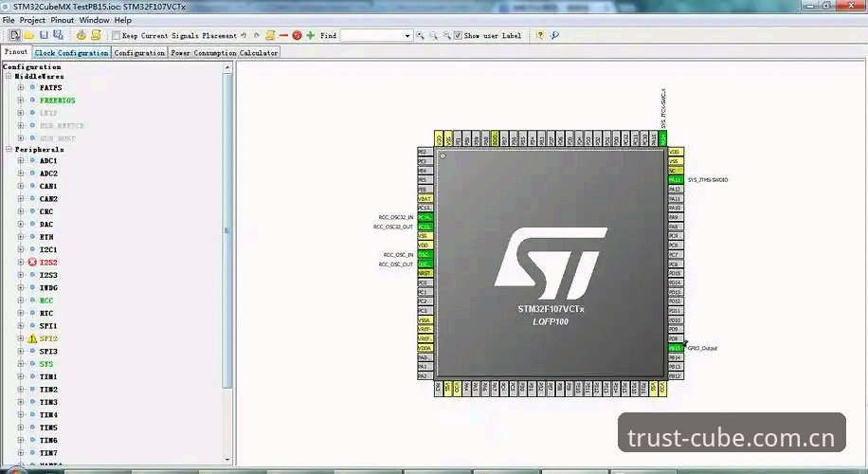Click the green plus toolbar icon
868x474 pixels.
pos(310,35)
